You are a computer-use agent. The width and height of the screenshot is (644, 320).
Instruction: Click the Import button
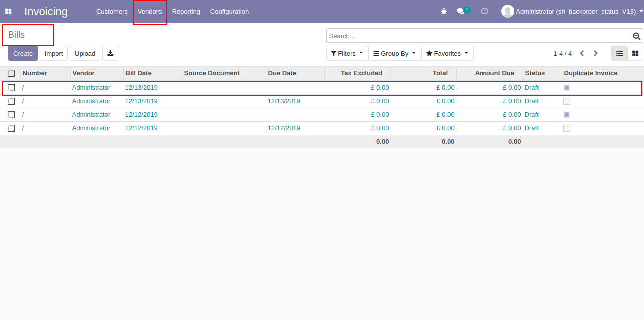point(54,53)
